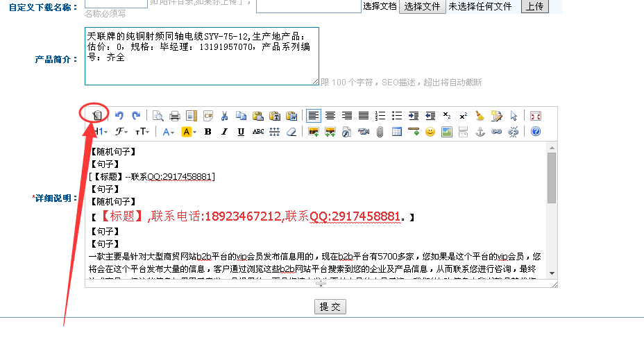Toggle italic formatting
This screenshot has height=358, width=644.
224,132
